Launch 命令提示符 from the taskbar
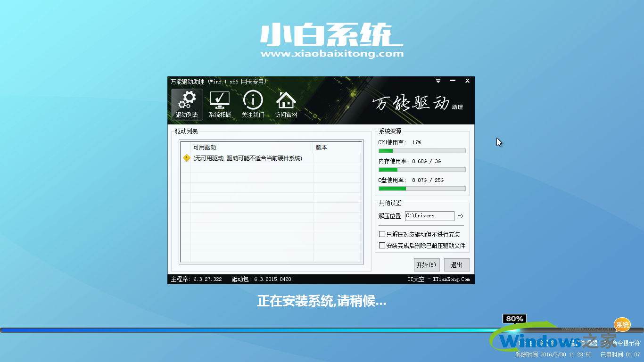The height and width of the screenshot is (362, 644). pyautogui.click(x=626, y=342)
